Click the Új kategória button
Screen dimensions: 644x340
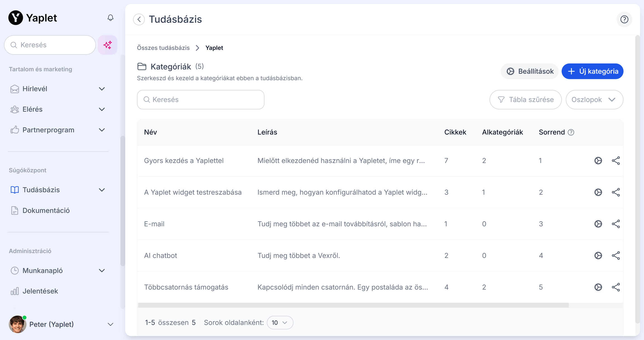click(592, 71)
